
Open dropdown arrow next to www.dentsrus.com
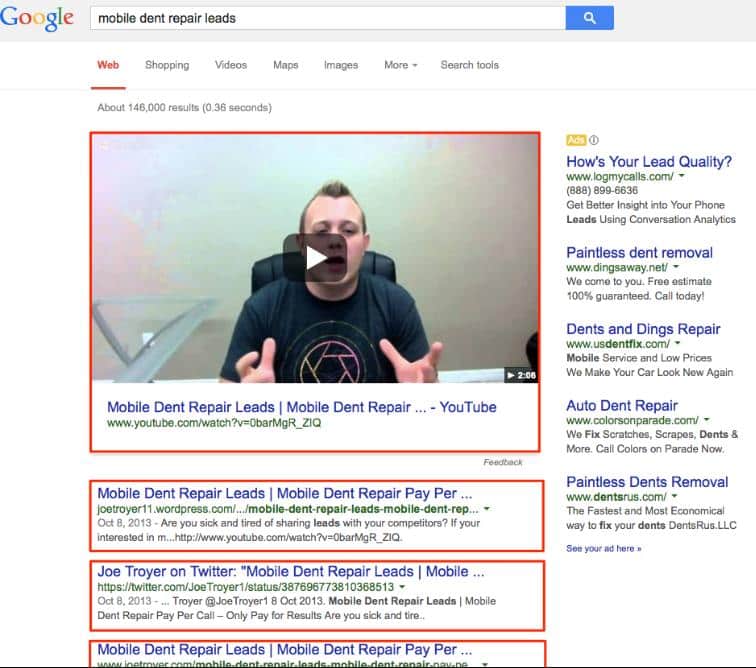[674, 496]
